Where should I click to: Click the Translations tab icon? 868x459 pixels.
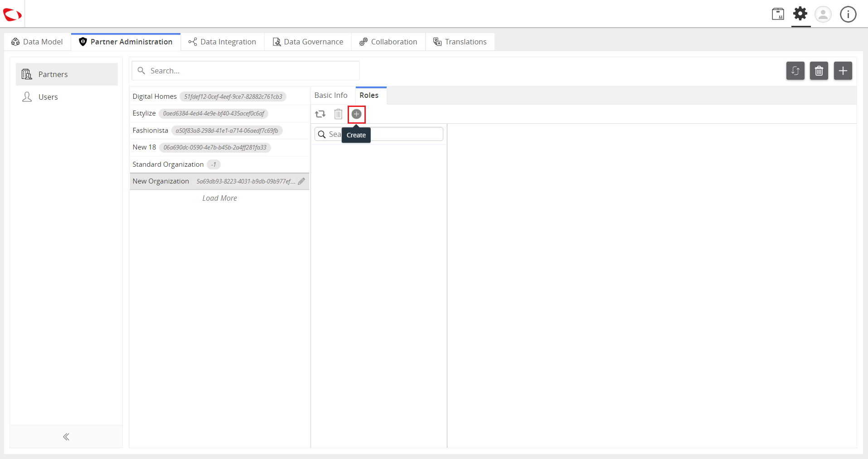pyautogui.click(x=437, y=42)
